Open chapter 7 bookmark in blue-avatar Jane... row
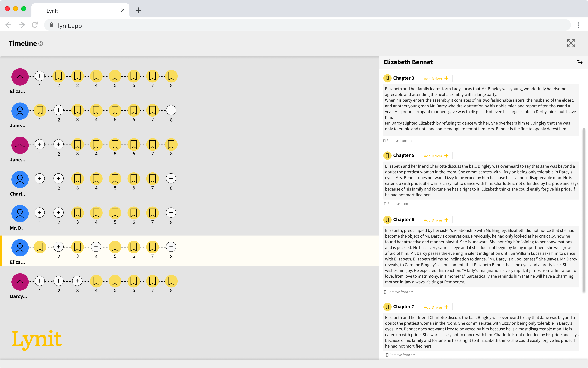588x368 pixels. (152, 110)
